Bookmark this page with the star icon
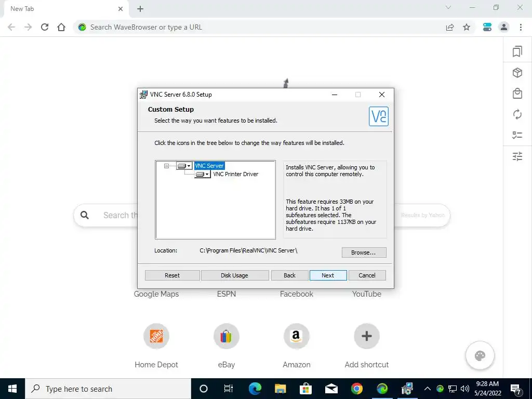532x399 pixels. click(x=467, y=27)
